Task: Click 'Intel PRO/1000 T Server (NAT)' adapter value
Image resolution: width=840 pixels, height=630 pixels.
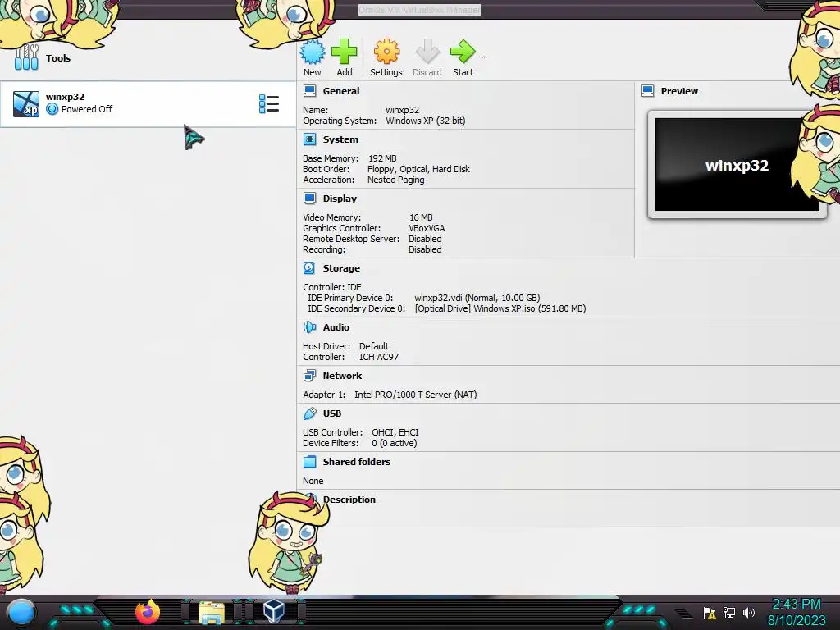Action: (x=416, y=395)
